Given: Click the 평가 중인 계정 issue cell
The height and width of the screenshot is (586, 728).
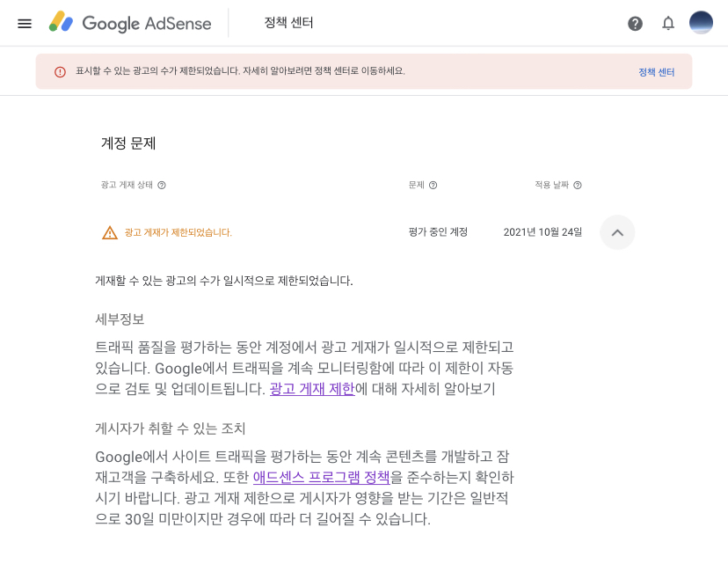Looking at the screenshot, I should tap(438, 232).
